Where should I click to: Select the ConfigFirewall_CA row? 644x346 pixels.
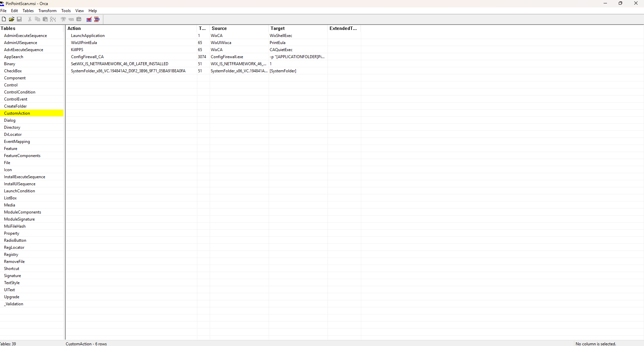pos(87,56)
